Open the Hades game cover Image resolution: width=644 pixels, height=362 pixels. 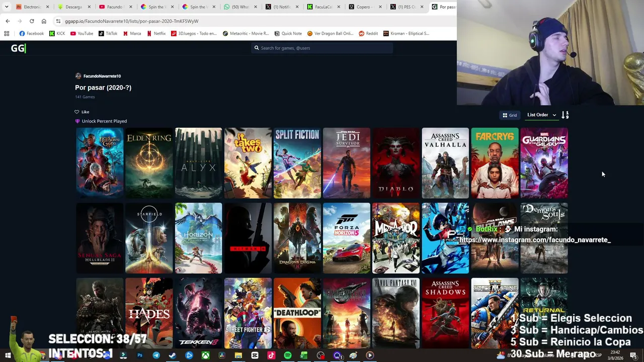click(x=149, y=313)
